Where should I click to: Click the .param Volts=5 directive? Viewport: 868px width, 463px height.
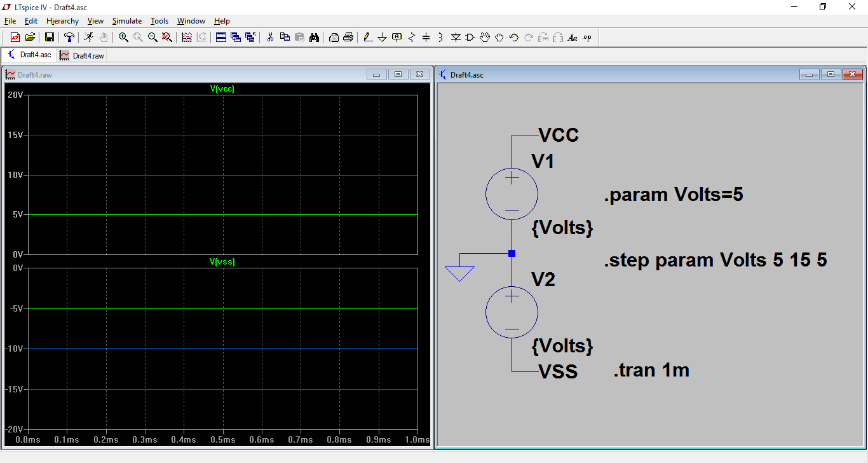[x=674, y=194]
